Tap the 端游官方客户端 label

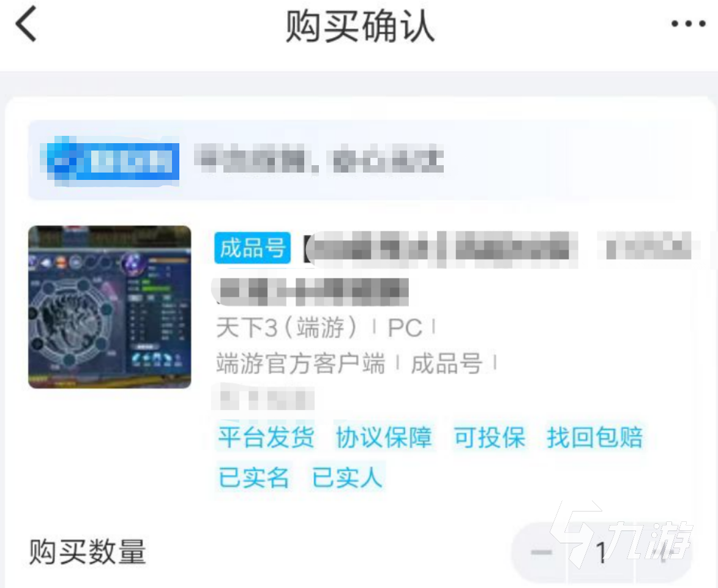coord(301,364)
